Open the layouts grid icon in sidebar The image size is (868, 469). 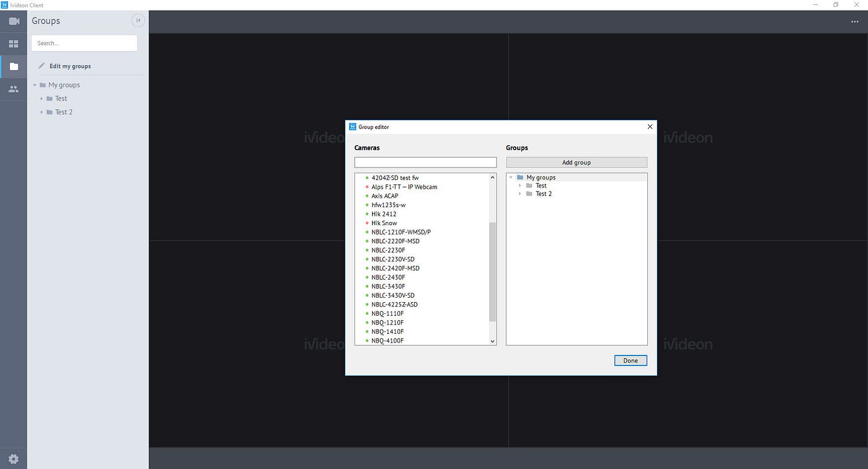coord(14,44)
